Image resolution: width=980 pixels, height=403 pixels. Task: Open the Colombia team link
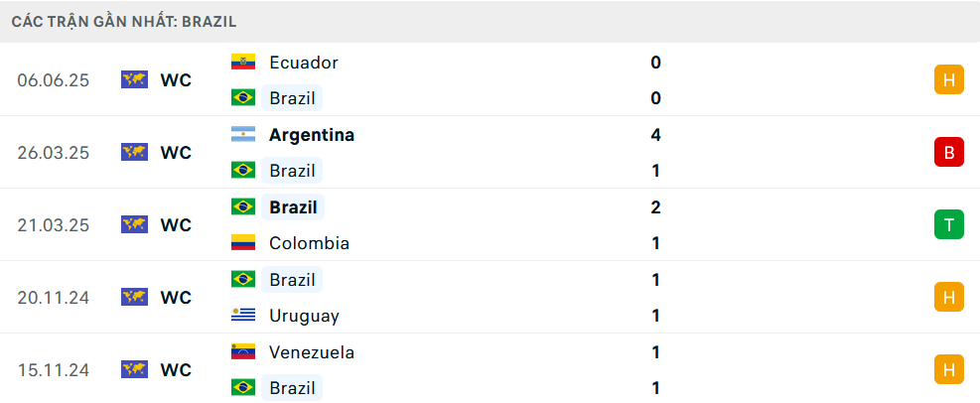click(x=309, y=243)
